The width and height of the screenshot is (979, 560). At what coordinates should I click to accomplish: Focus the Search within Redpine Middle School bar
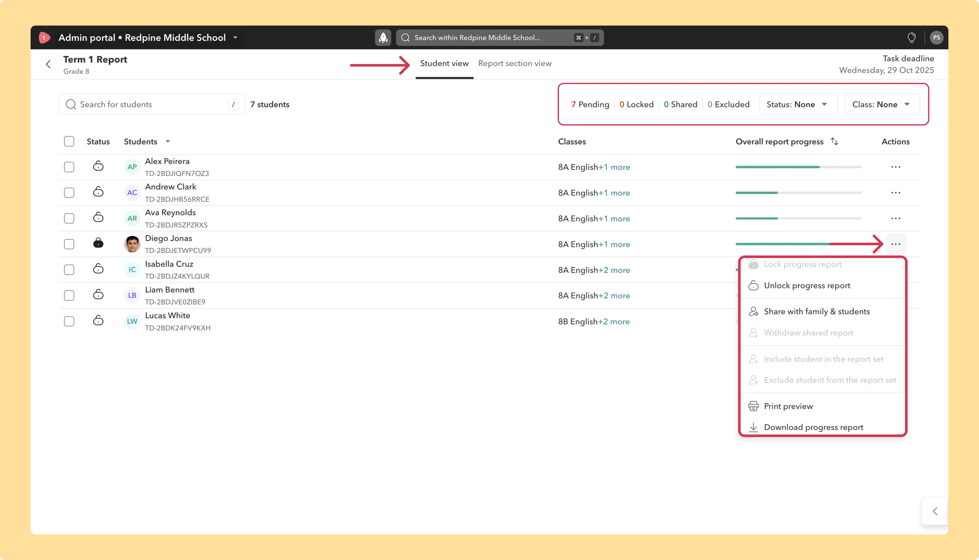click(499, 38)
